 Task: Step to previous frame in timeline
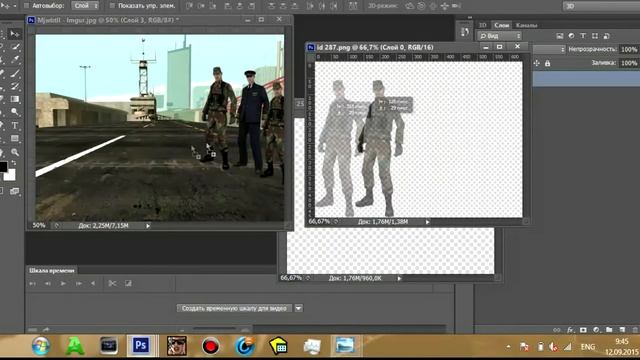pos(48,283)
